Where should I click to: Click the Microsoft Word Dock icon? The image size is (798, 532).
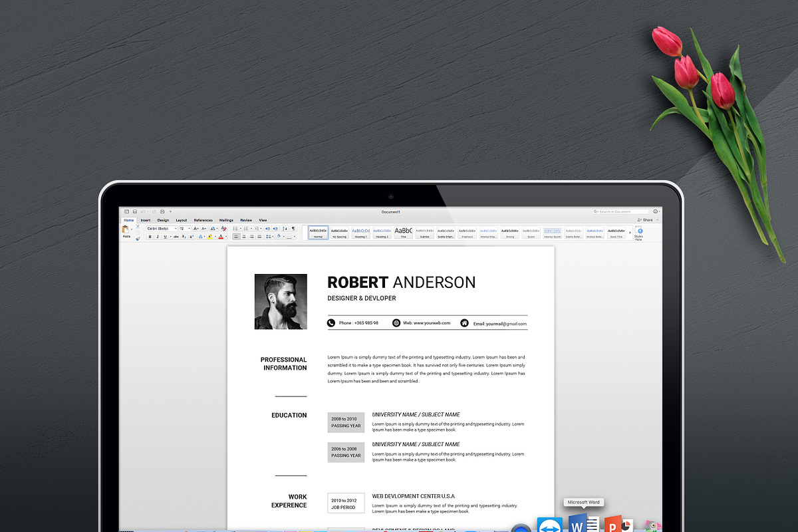[584, 523]
